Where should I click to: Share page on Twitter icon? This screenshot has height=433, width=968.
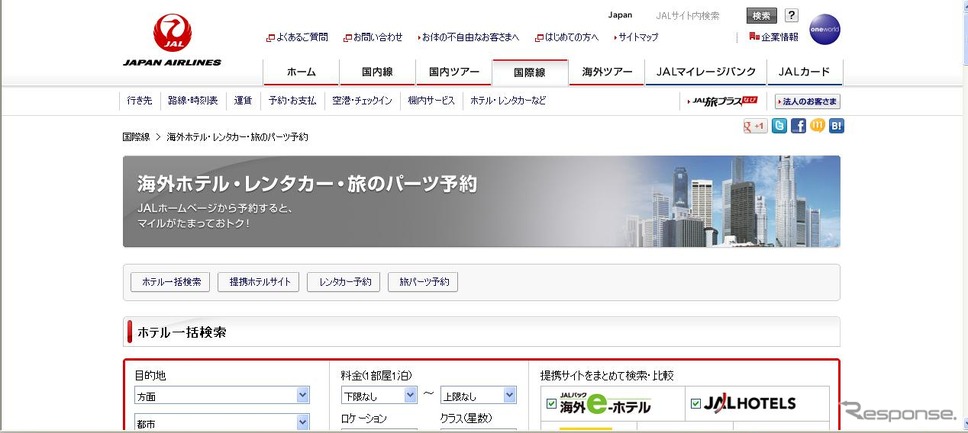click(779, 126)
